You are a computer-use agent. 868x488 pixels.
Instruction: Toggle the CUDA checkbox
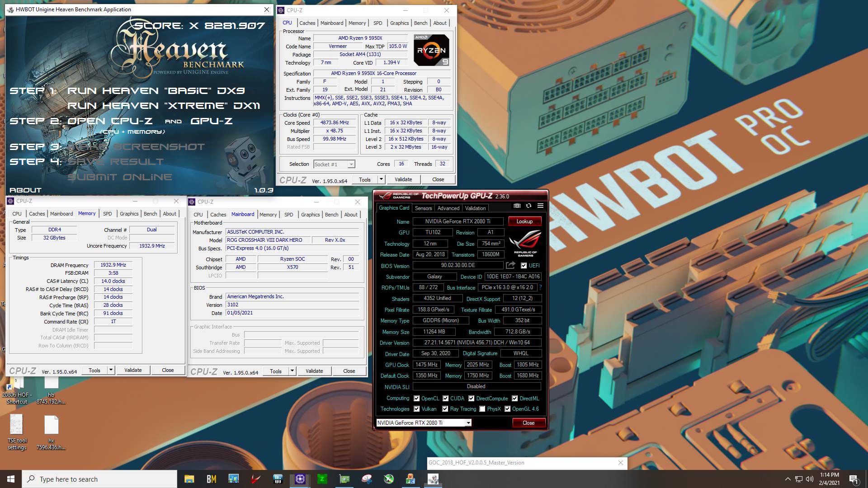click(445, 398)
